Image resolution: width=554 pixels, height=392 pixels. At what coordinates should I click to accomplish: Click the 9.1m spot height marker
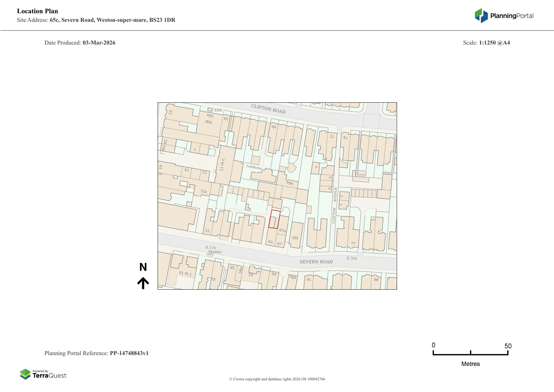(x=211, y=247)
